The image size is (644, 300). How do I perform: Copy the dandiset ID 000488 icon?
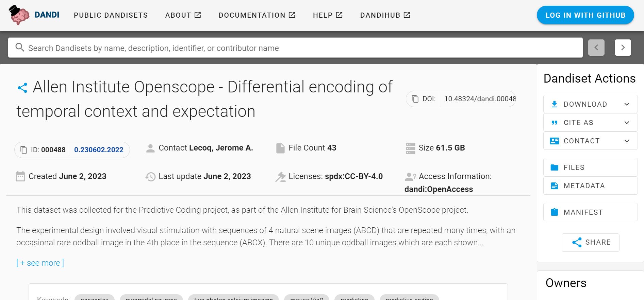pyautogui.click(x=24, y=150)
